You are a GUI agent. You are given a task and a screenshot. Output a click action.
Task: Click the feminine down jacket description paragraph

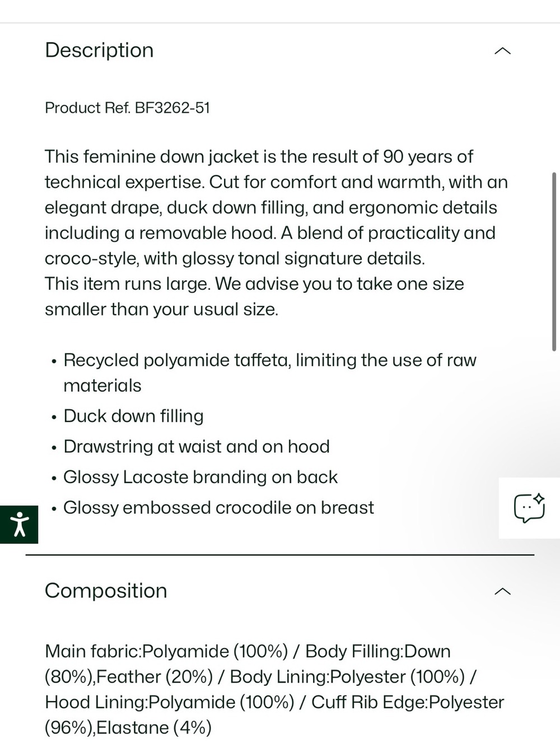(276, 207)
